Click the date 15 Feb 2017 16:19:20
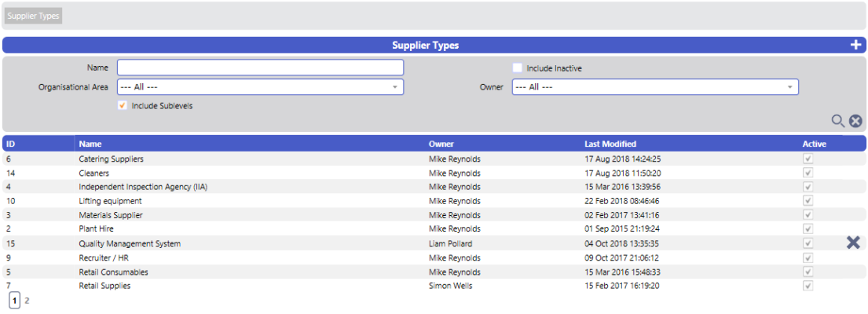 [621, 286]
